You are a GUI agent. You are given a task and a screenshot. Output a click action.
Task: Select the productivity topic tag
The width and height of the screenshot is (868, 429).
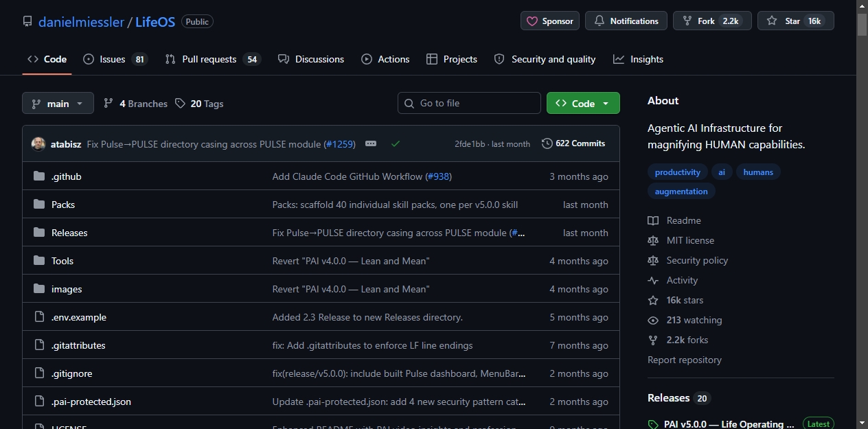[x=678, y=172]
